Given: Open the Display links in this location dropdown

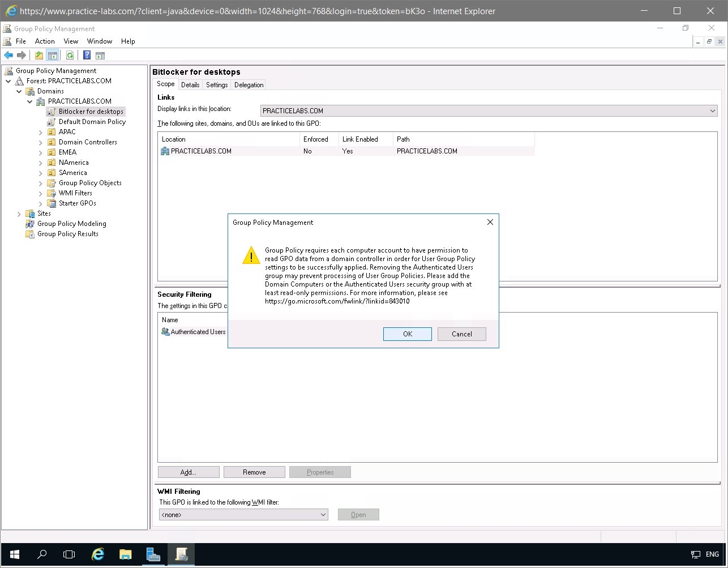Looking at the screenshot, I should 712,111.
